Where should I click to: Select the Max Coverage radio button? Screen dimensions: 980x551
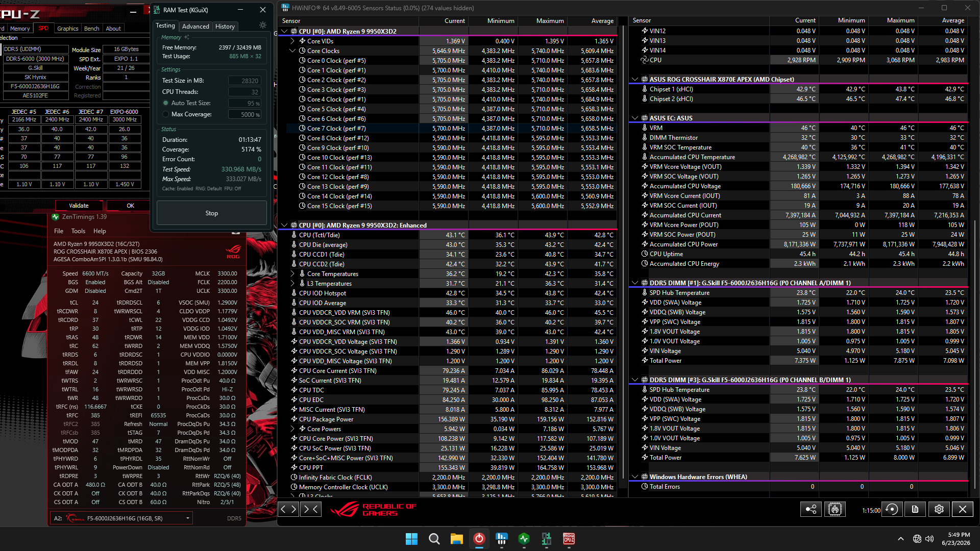pyautogui.click(x=165, y=114)
